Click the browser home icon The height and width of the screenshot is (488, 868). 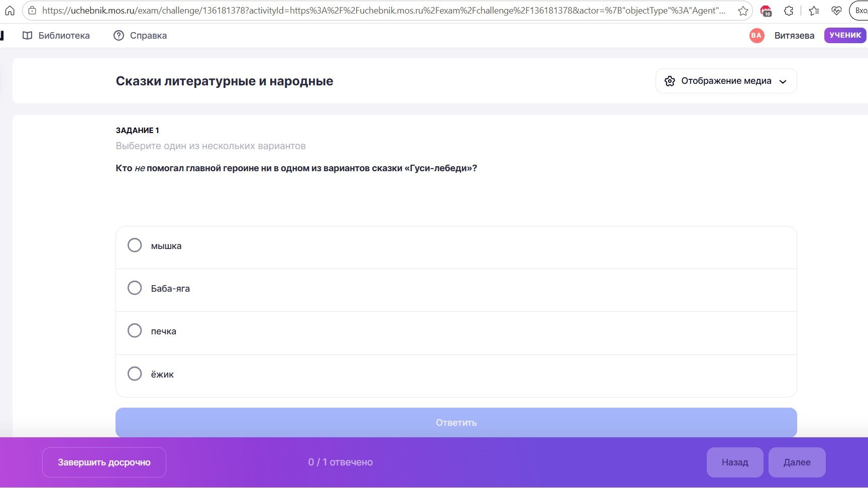pos(10,11)
